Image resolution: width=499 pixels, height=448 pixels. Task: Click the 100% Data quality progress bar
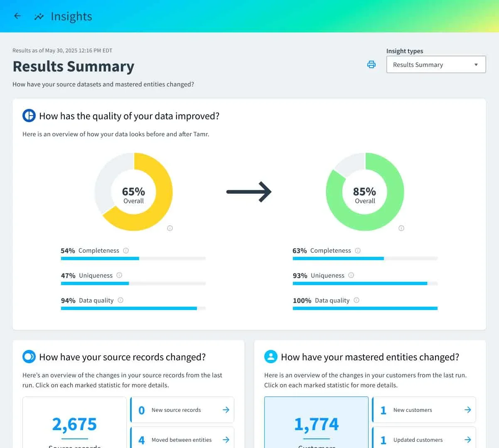tap(365, 308)
